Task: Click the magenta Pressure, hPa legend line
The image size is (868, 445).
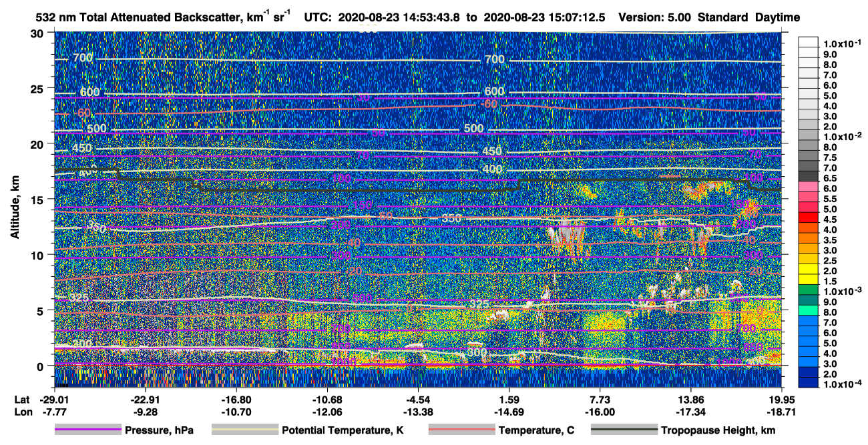Action: click(87, 430)
